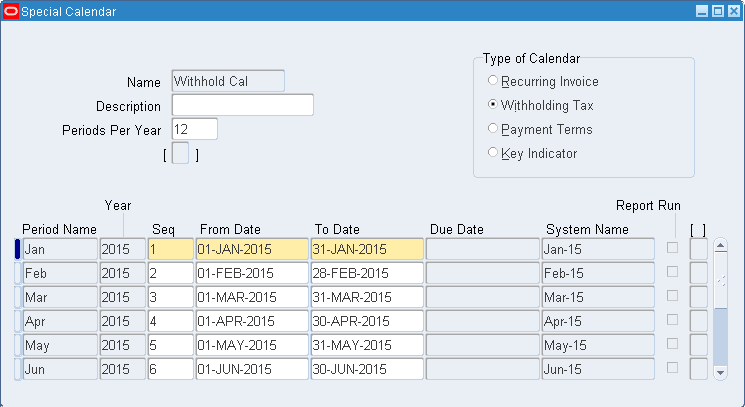Click the System Name field Jun-15

coord(597,369)
